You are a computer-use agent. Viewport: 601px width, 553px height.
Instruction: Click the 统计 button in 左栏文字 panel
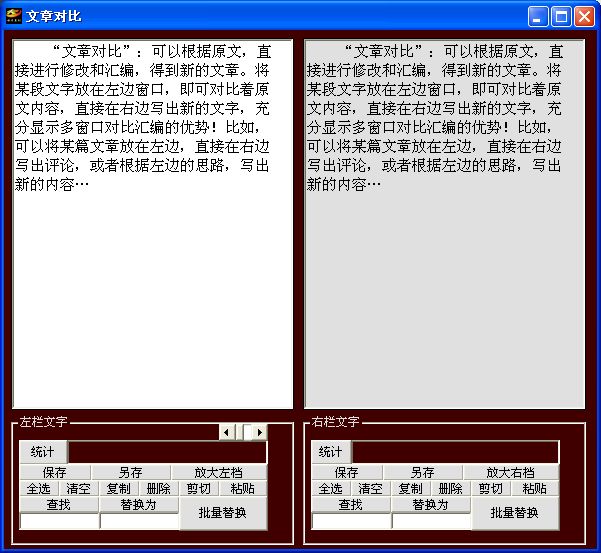[43, 452]
